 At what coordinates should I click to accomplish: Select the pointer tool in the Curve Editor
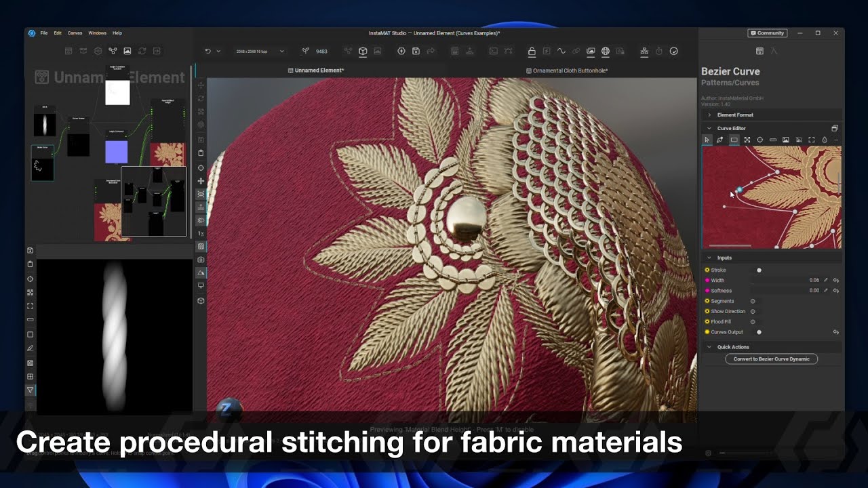[x=708, y=140]
